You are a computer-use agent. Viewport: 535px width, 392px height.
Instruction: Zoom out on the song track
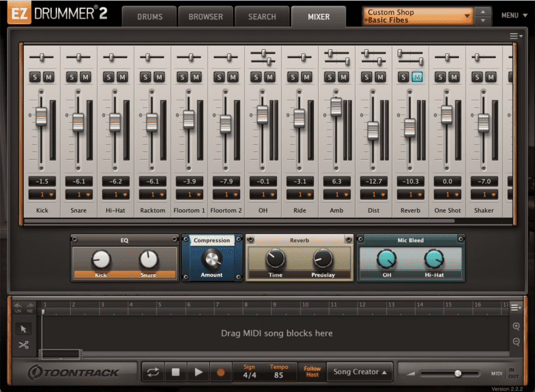[x=516, y=341]
